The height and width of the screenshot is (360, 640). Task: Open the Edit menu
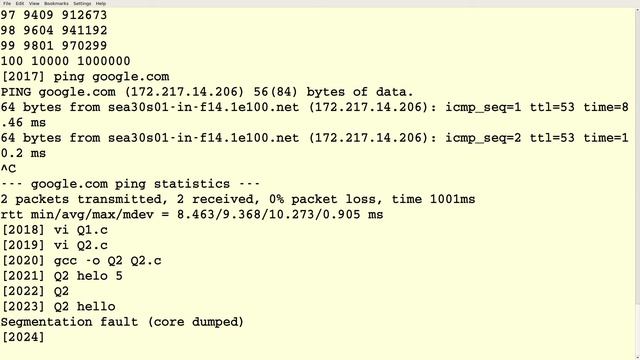pyautogui.click(x=20, y=3)
